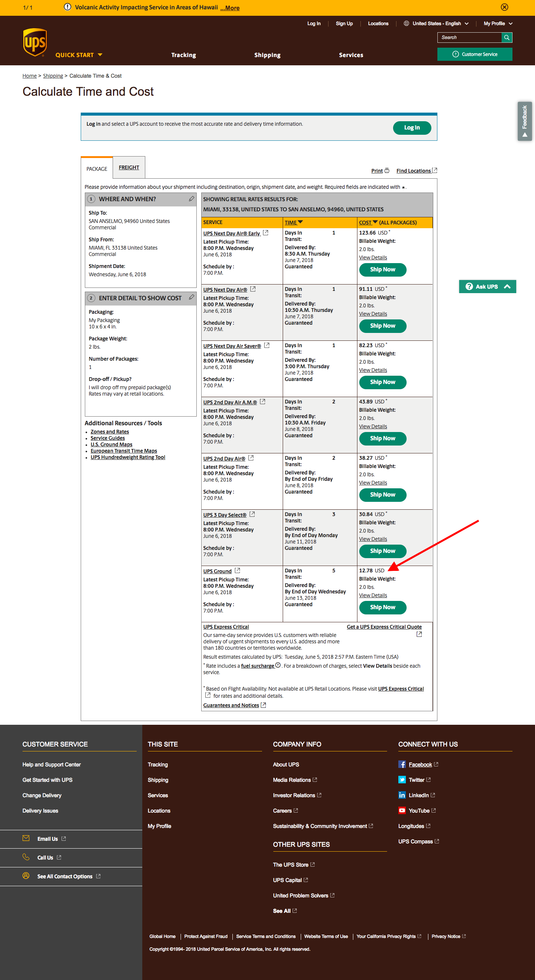The width and height of the screenshot is (535, 980).
Task: Open the Get a UPS Express Critical Quote link
Action: point(384,626)
